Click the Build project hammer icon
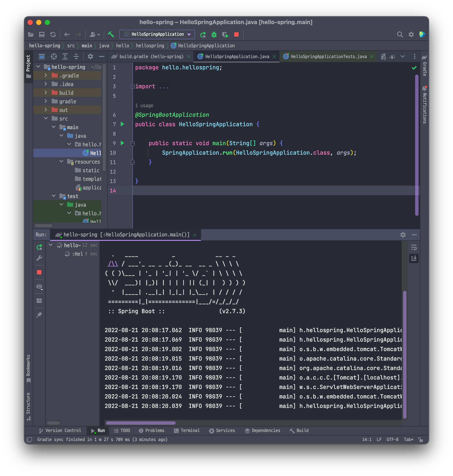The width and height of the screenshot is (453, 476). (x=111, y=34)
